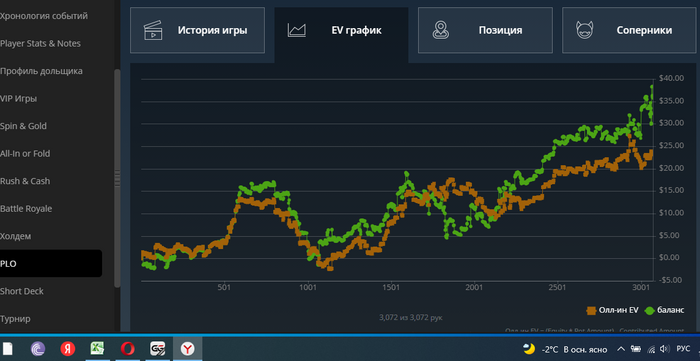
Task: Click the location pin icon on Позиция
Action: (x=441, y=30)
